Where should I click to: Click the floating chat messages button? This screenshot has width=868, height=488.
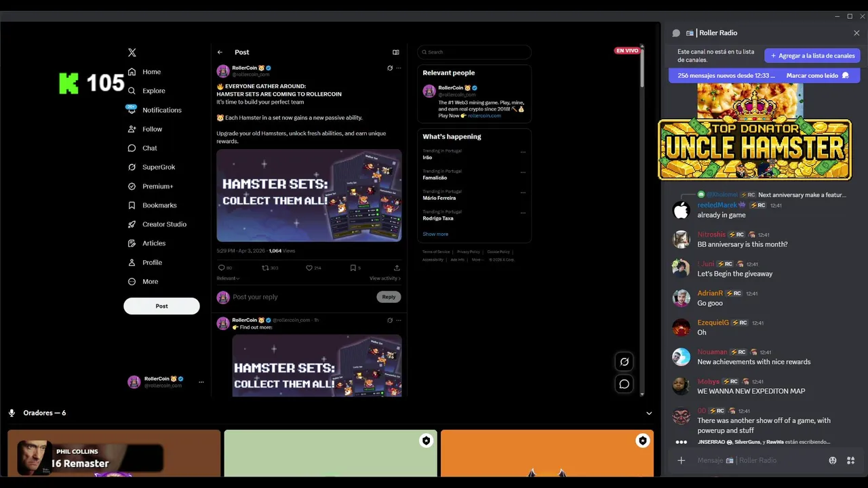tap(625, 384)
